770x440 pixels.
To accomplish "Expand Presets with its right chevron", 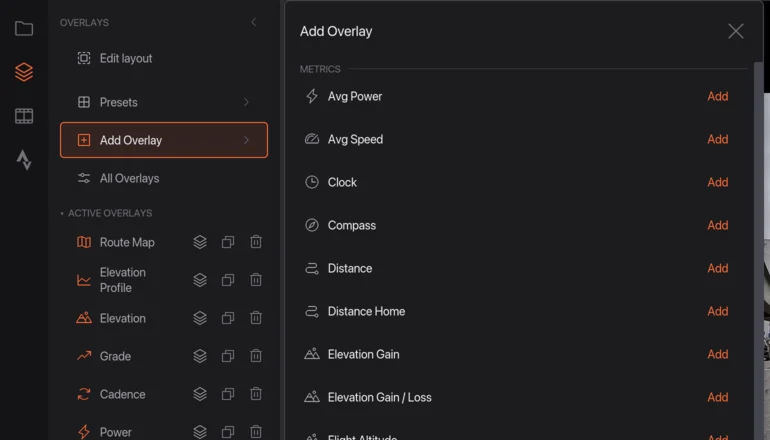I will pos(247,102).
